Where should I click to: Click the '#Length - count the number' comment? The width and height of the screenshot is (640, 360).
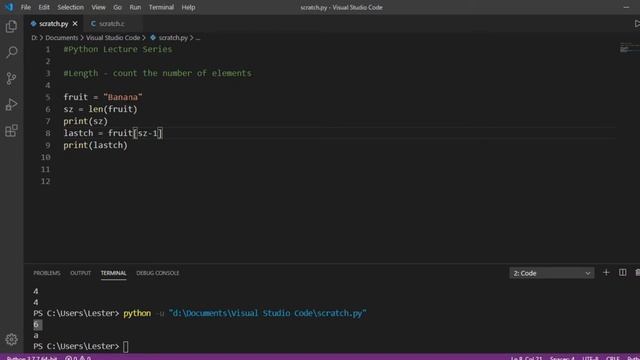tap(158, 73)
